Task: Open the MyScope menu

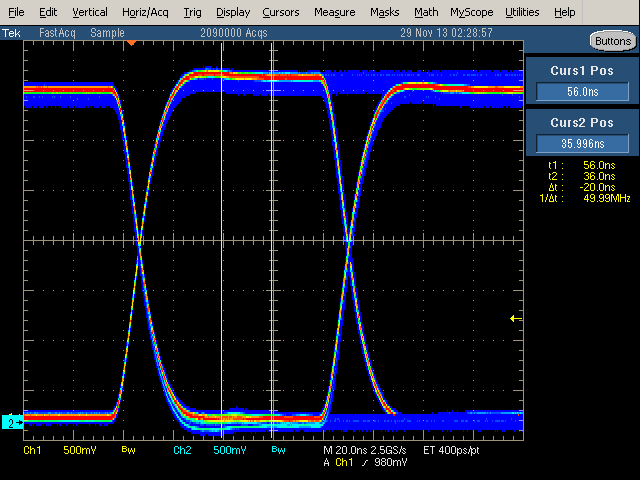Action: (x=471, y=12)
